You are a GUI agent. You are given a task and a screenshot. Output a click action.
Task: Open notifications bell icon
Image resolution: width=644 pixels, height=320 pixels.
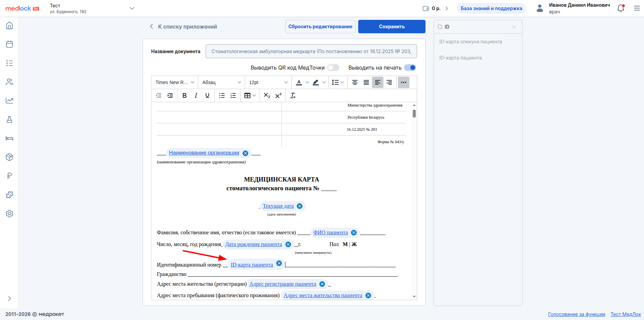point(621,8)
